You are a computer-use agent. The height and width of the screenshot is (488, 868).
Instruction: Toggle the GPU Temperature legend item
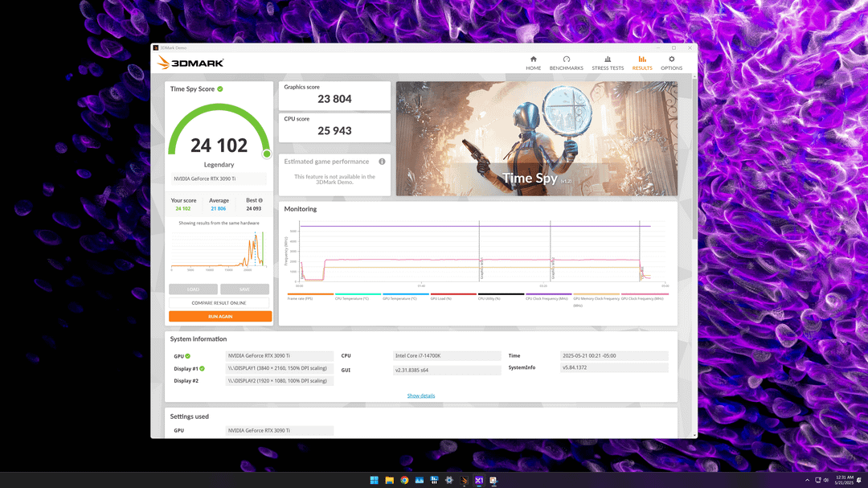click(x=405, y=297)
